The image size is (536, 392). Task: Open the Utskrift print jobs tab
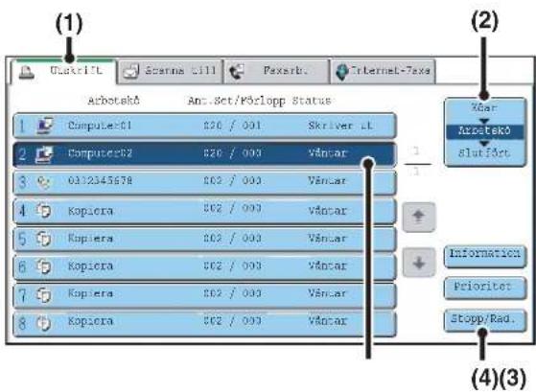63,71
